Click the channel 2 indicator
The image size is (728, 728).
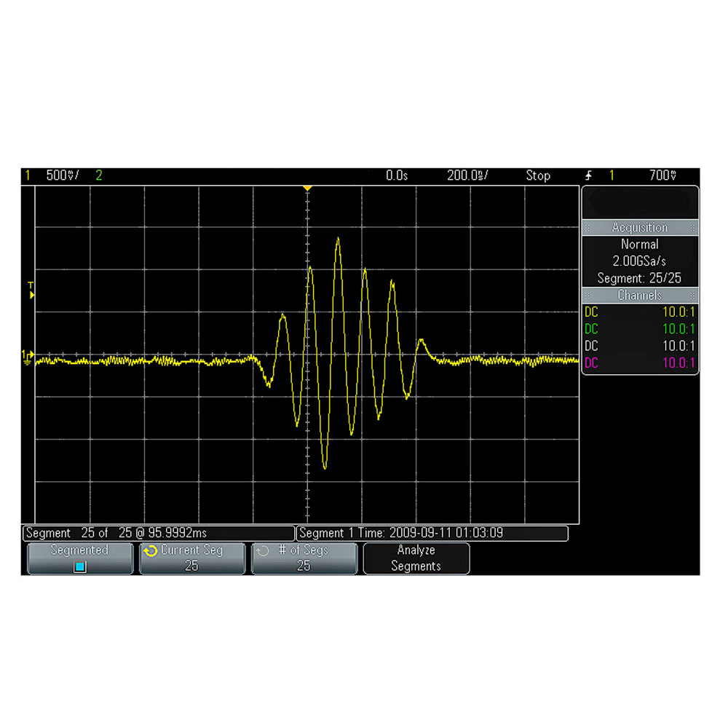coord(99,175)
